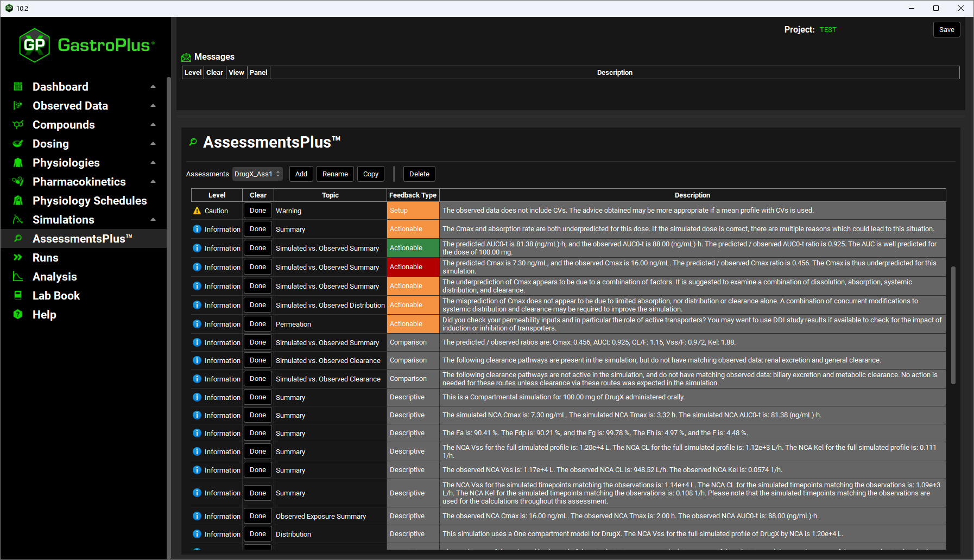The width and height of the screenshot is (974, 560).
Task: Click the Level column header in the assessments table
Action: pyautogui.click(x=217, y=195)
